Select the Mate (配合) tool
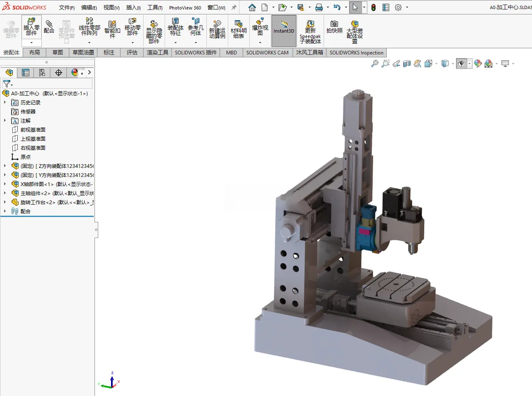 (49, 26)
